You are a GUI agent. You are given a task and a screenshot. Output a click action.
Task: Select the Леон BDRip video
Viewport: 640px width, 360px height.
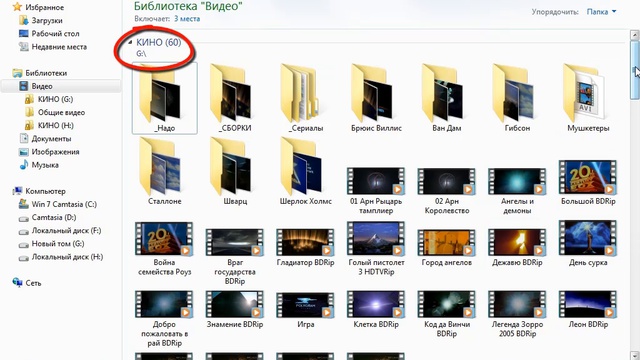(x=588, y=309)
